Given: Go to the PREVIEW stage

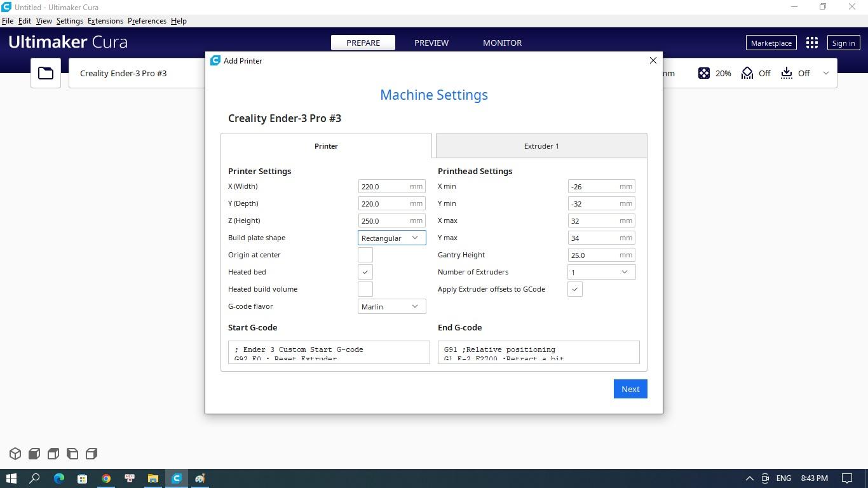Looking at the screenshot, I should click(x=431, y=43).
